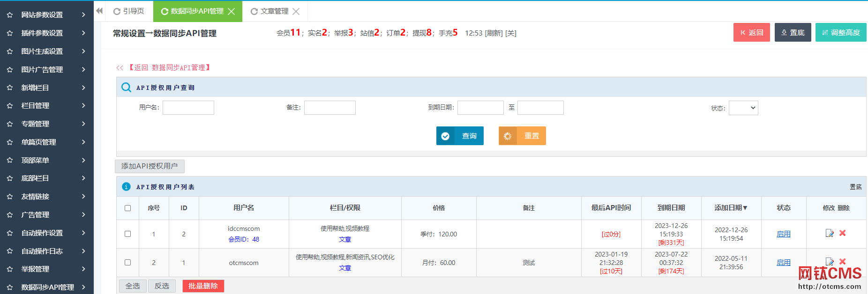The height and width of the screenshot is (294, 868).
Task: Click edit icon for idccmscom row
Action: point(830,233)
